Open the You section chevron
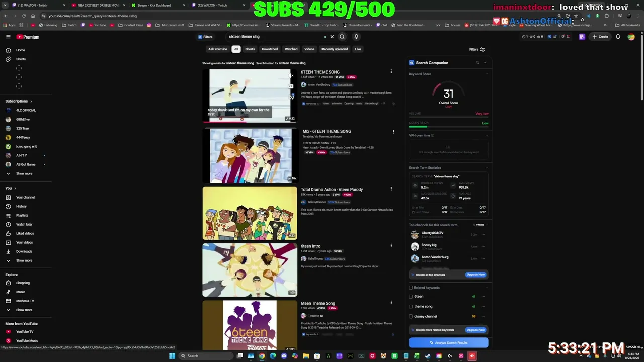The image size is (644, 362). tap(15, 188)
